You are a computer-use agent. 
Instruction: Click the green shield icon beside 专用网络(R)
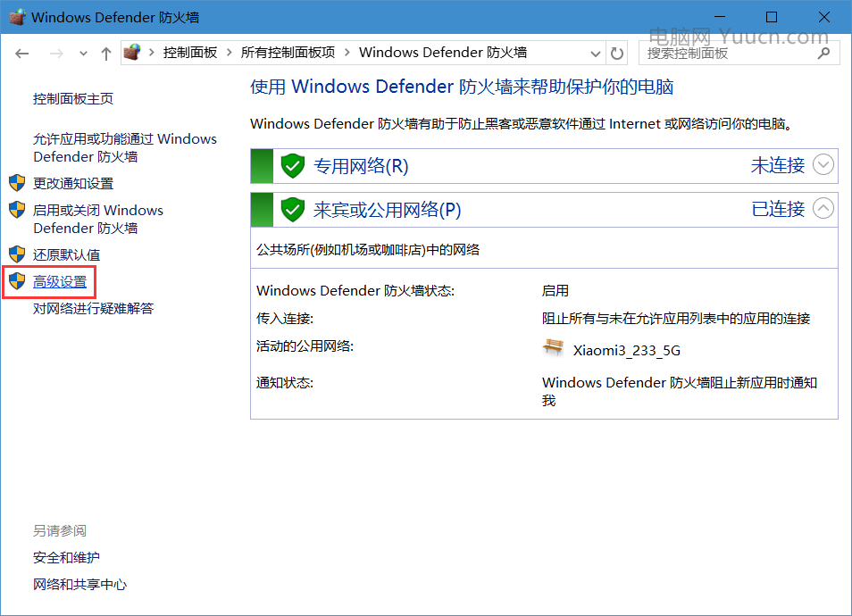tap(292, 166)
